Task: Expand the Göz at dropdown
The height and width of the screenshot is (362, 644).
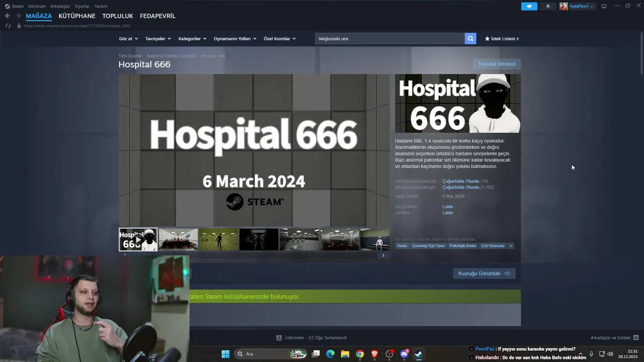Action: [x=128, y=39]
